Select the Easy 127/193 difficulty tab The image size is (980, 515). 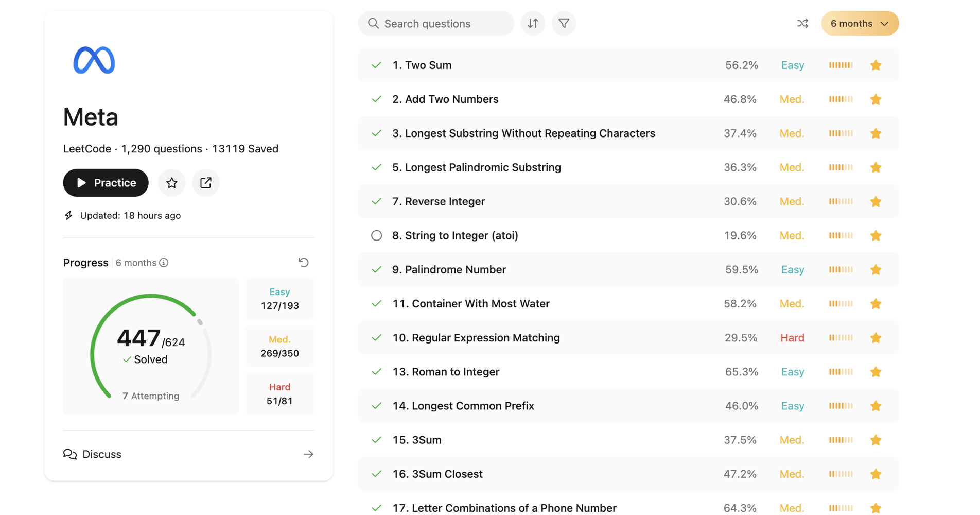click(x=279, y=299)
